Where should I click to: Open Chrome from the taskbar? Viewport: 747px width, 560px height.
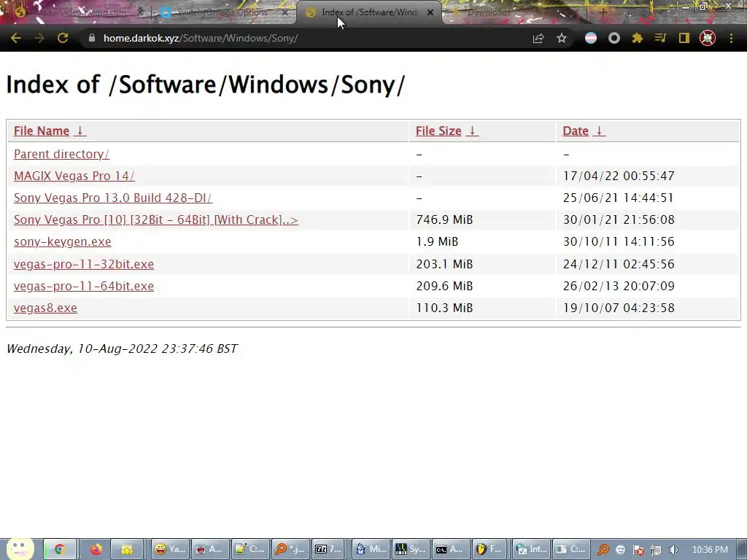coord(60,549)
